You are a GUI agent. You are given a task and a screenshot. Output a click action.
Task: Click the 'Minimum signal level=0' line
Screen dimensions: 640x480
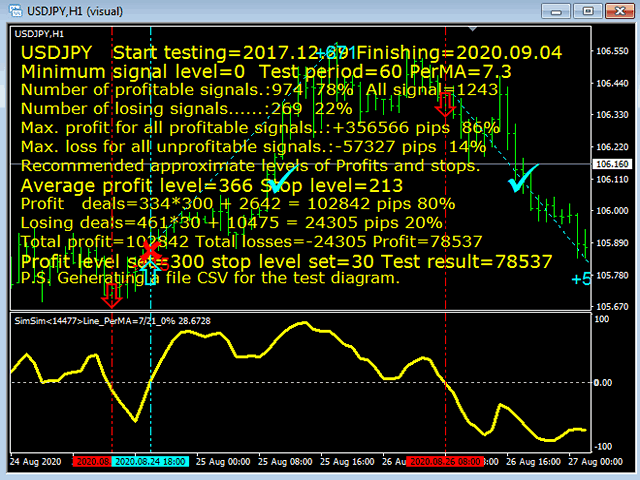pos(266,72)
